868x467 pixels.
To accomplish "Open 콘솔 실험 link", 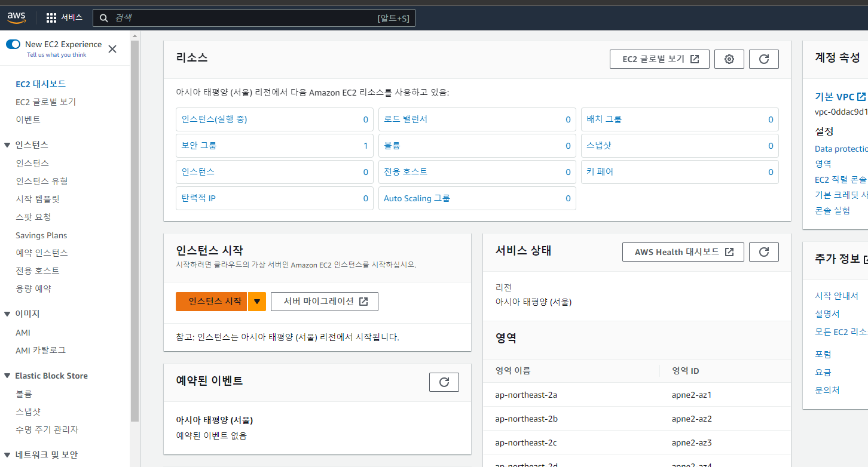I will point(832,210).
